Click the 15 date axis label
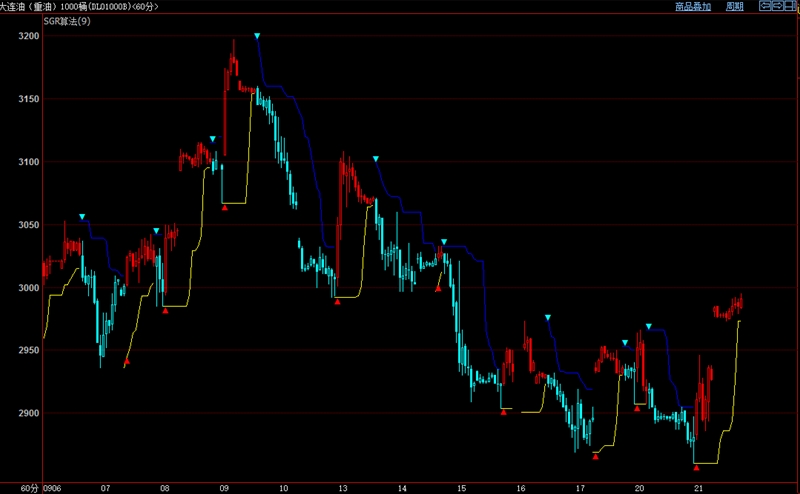 (x=461, y=488)
